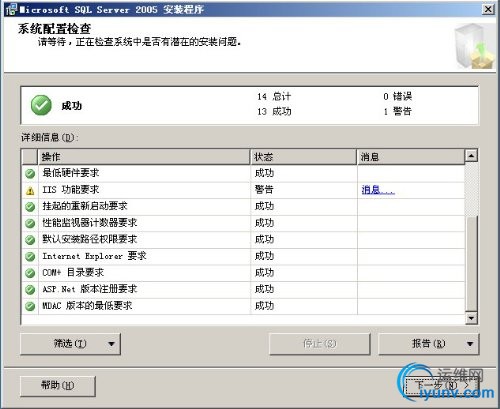Click the 报告(R) button

pyautogui.click(x=429, y=343)
